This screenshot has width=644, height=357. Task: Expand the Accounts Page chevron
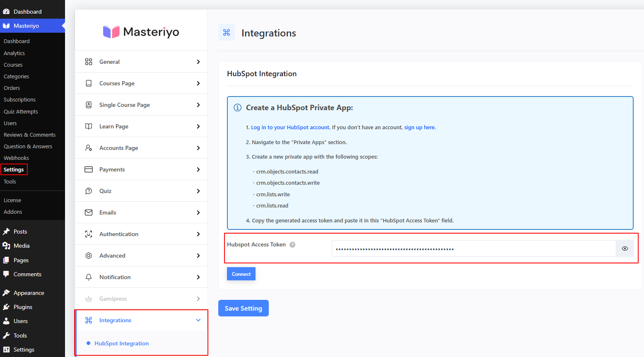[198, 148]
